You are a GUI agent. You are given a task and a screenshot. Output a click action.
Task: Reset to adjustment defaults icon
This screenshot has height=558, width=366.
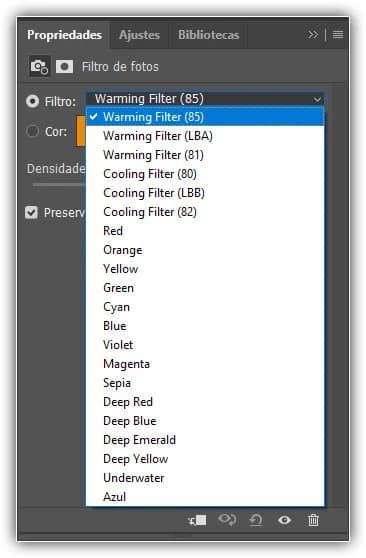(256, 520)
